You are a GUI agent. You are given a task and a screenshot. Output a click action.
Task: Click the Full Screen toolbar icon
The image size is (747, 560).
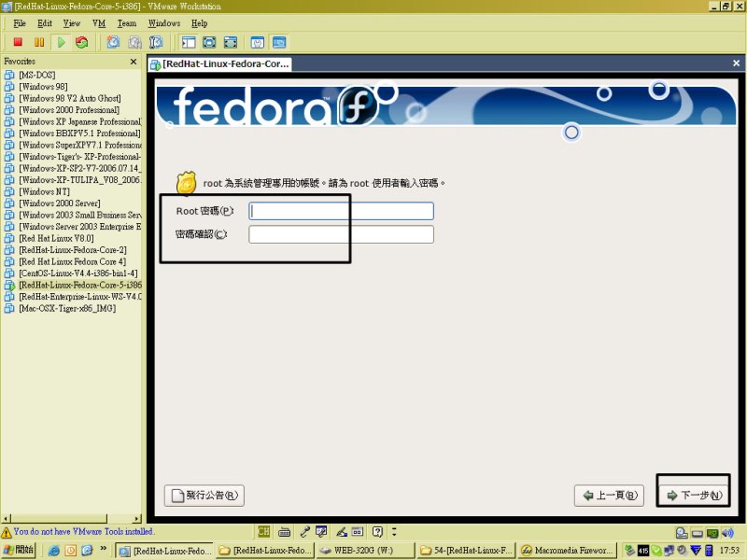209,42
